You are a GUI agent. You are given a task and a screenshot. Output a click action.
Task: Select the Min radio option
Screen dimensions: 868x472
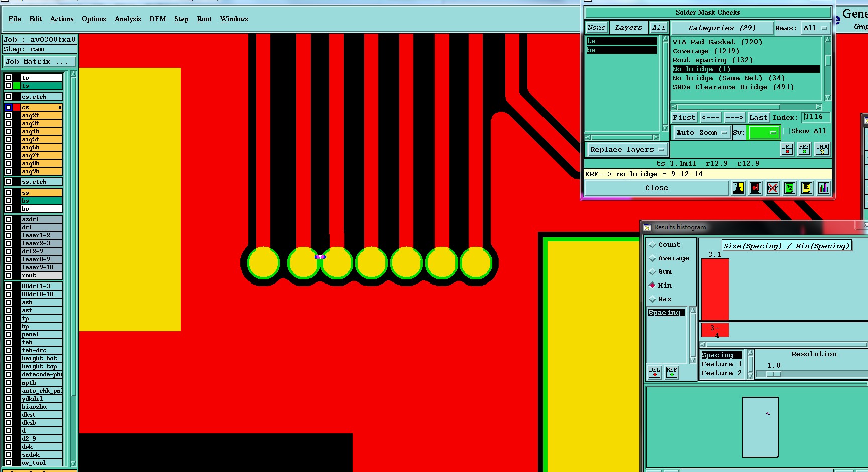tap(653, 285)
